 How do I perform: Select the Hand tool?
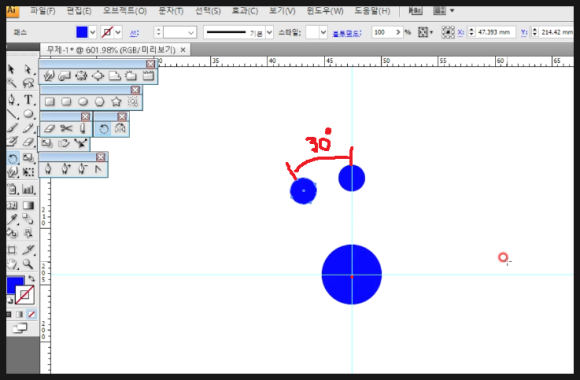coord(11,264)
